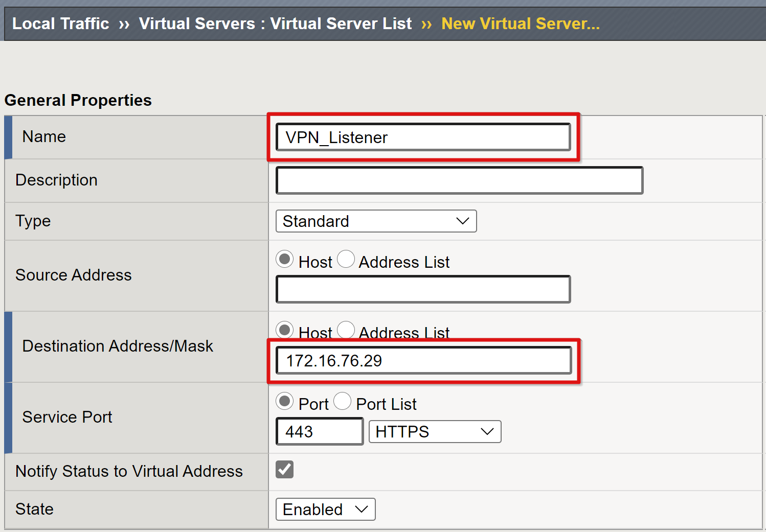Open the HTTPS service port dropdown
766x532 pixels.
(435, 431)
